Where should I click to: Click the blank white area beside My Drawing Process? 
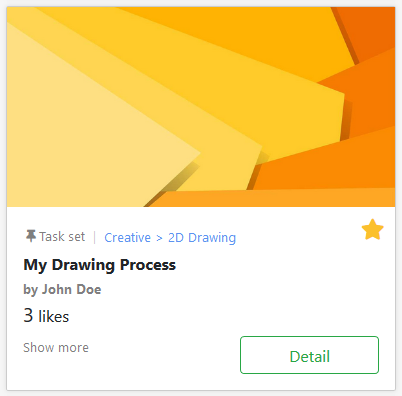click(267, 265)
